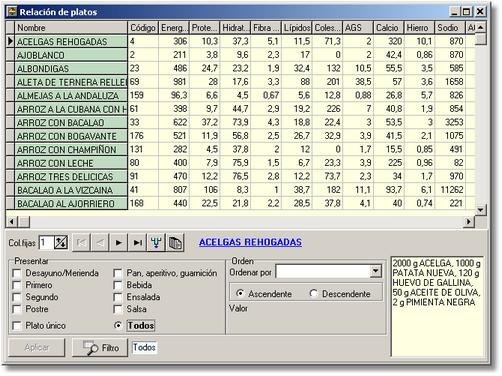Image resolution: width=502 pixels, height=376 pixels.
Task: Click the Lípidos column header
Action: pyautogui.click(x=297, y=28)
